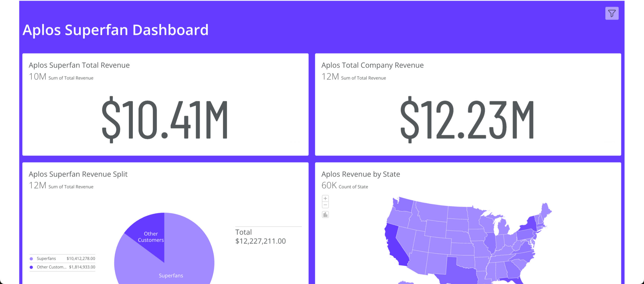Click the Superfans legend color dot
Viewport: 644px width, 284px height.
(31, 259)
